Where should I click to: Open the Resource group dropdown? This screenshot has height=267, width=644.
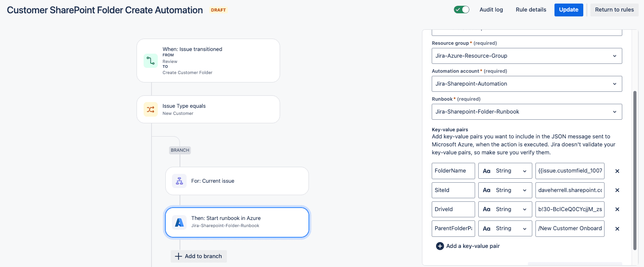coord(527,56)
